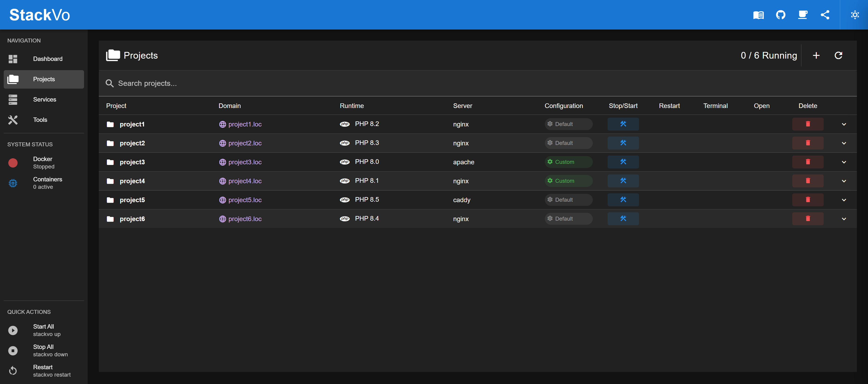Refresh the projects list

point(839,55)
